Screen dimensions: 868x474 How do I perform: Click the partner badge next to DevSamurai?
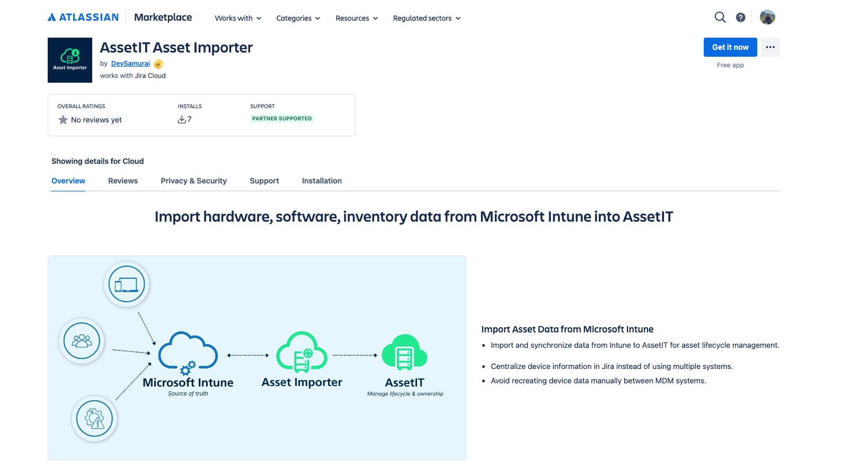click(x=158, y=64)
